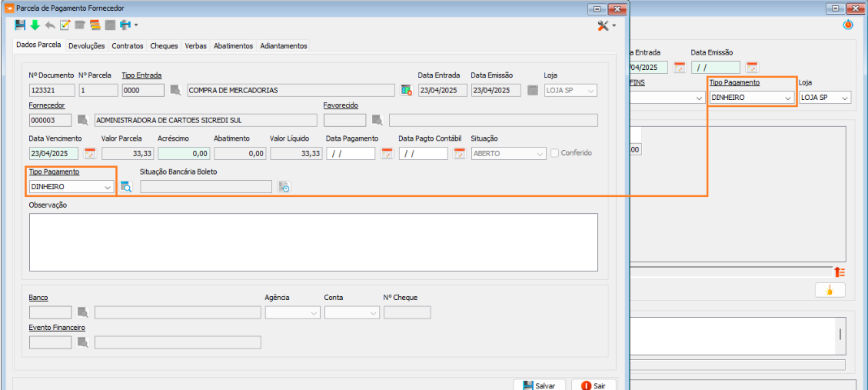Open the tools wrench menu icon
Screen dimensions: 868x390
(603, 25)
